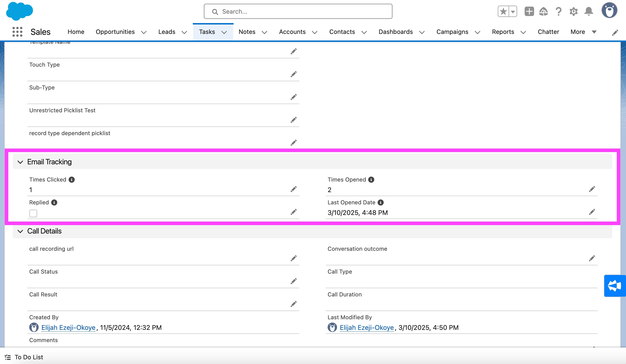Click the help question mark icon
This screenshot has height=364, width=626.
click(x=558, y=11)
